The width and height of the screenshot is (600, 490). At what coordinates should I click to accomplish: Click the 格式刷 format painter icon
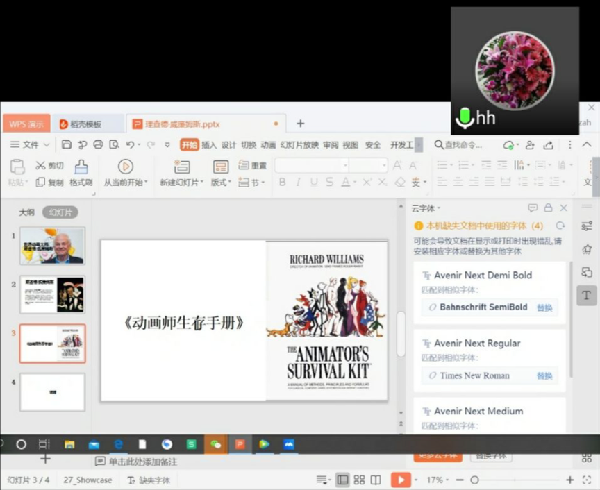coord(82,166)
